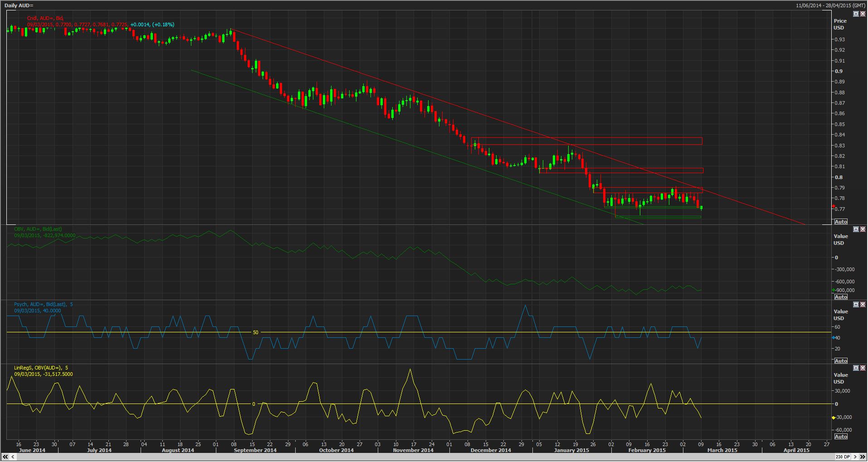Click the OBV value -822,974.0000
Viewport: 868px width, 462px height.
(59, 236)
